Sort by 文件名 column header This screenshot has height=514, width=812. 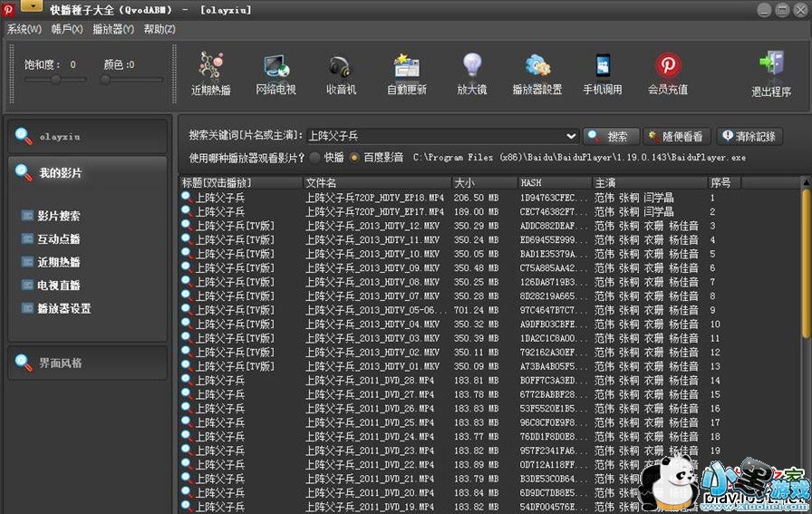tap(377, 183)
